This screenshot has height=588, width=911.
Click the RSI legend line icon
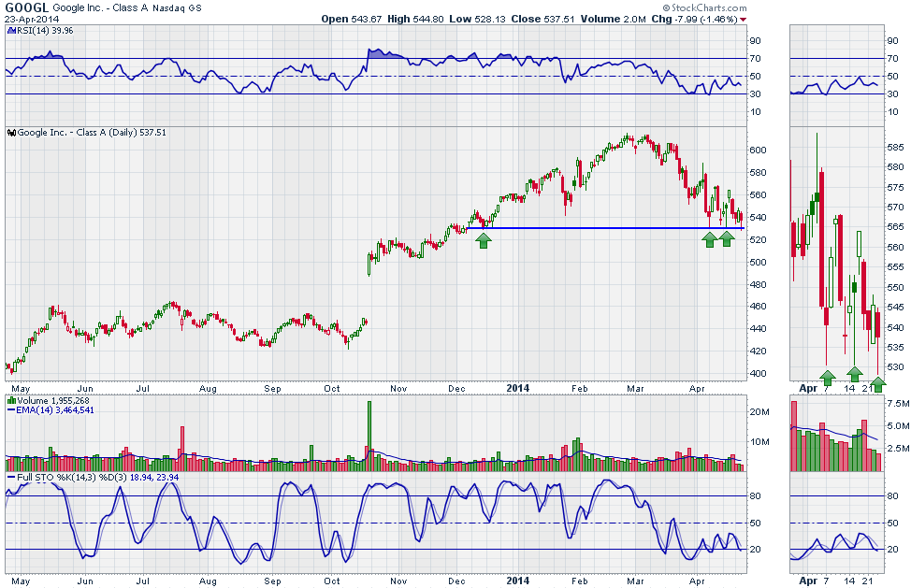click(11, 30)
